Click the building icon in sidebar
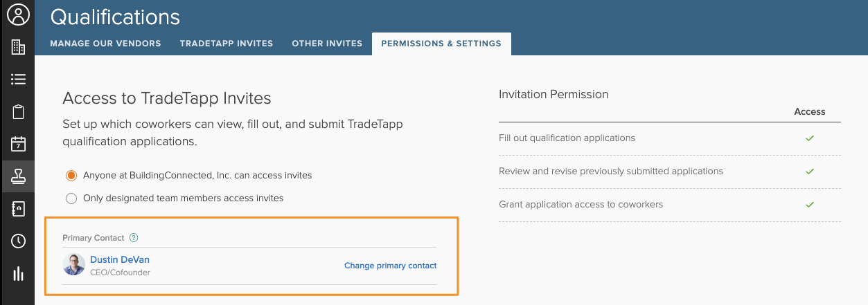The image size is (868, 305). click(x=18, y=47)
